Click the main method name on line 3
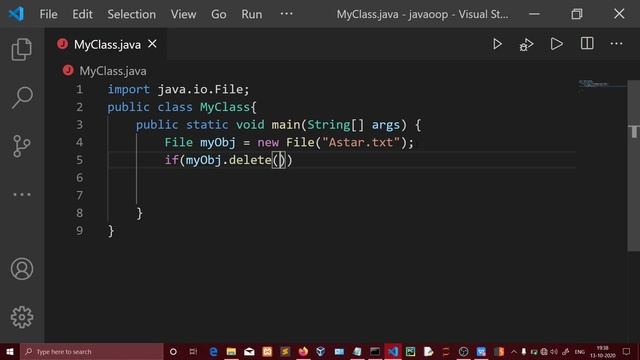This screenshot has width=640, height=360. 286,124
